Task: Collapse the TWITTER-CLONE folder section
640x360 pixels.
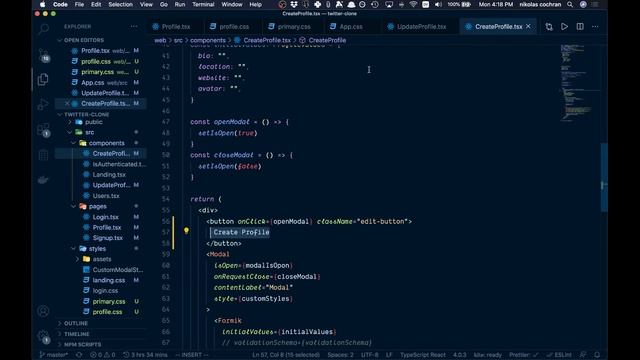Action: (x=86, y=114)
